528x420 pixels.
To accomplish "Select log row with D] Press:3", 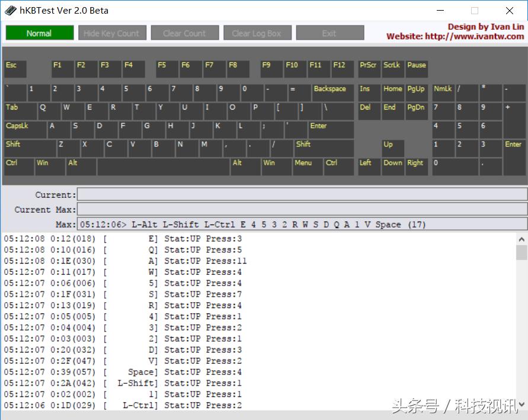I will (123, 350).
